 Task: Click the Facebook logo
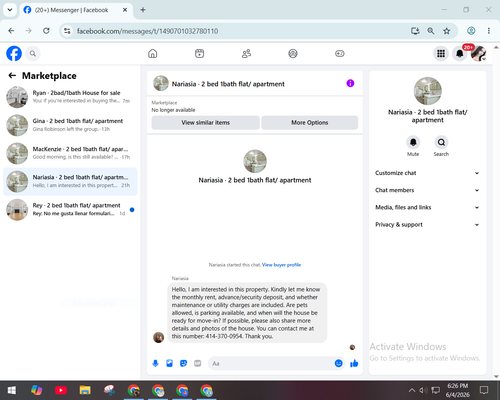(x=14, y=53)
